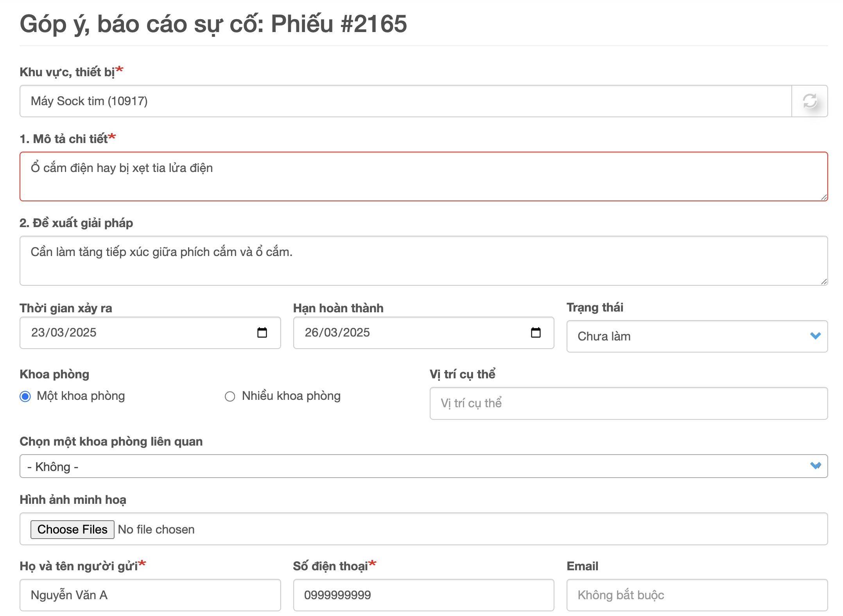Click resize grip of Đề xuất giải pháp textarea
843x616 pixels.
824,281
